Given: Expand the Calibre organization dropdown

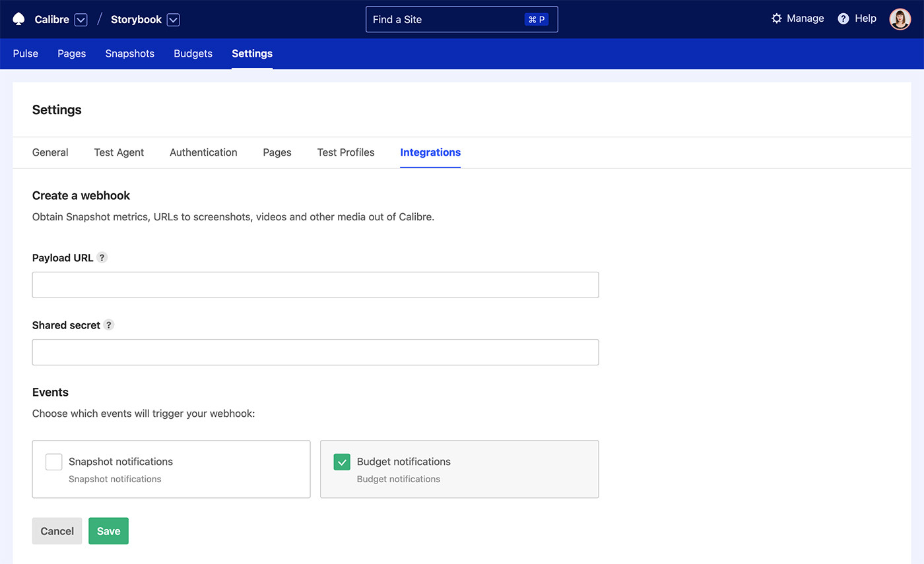Looking at the screenshot, I should click(x=81, y=19).
